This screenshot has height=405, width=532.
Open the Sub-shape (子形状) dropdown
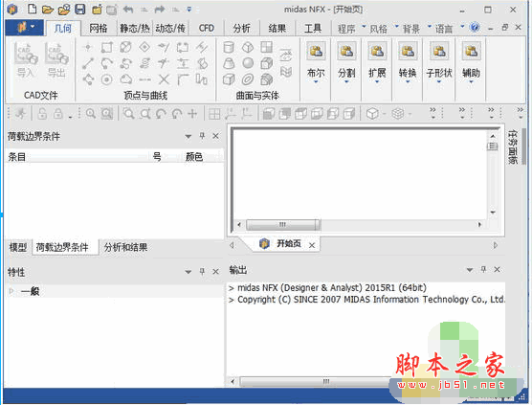pyautogui.click(x=439, y=63)
